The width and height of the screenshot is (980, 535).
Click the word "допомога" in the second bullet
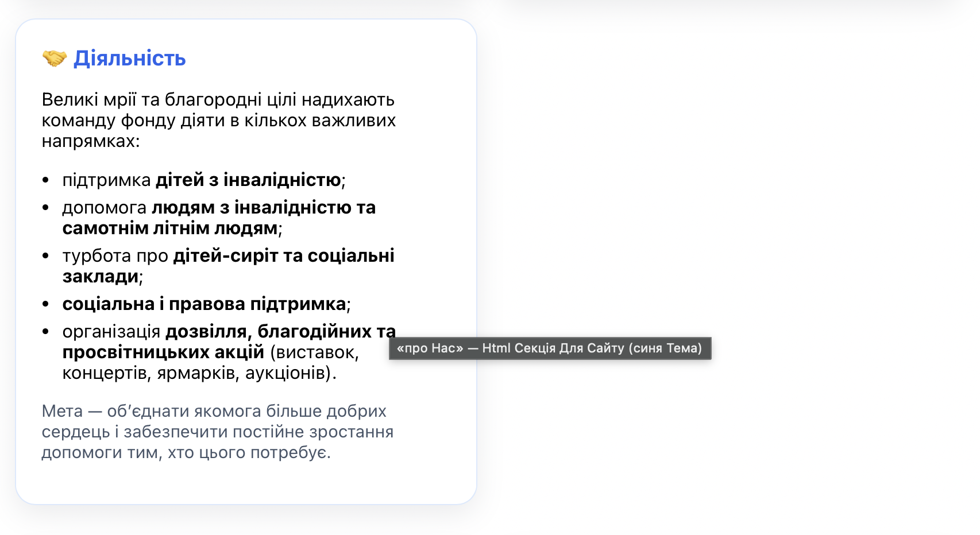[105, 208]
